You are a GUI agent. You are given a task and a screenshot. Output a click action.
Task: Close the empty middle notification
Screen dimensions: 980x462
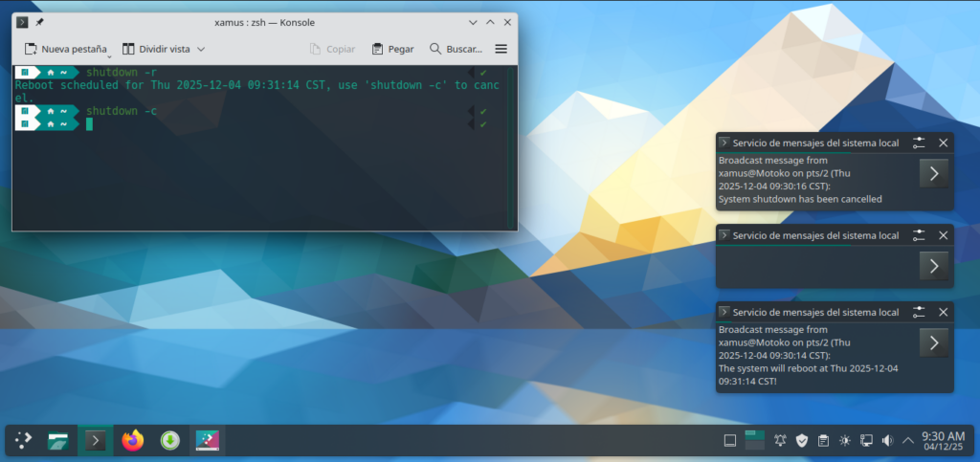[943, 235]
